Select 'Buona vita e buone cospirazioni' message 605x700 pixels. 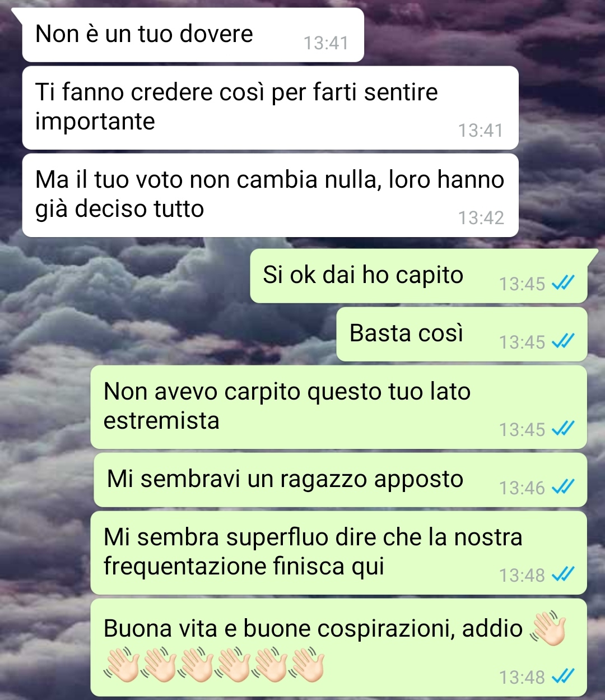(x=339, y=647)
